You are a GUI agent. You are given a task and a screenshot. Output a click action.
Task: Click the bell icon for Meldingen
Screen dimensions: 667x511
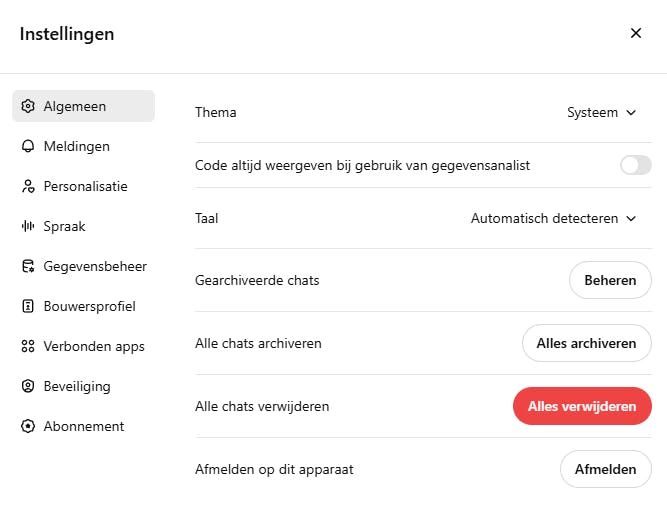[x=28, y=146]
